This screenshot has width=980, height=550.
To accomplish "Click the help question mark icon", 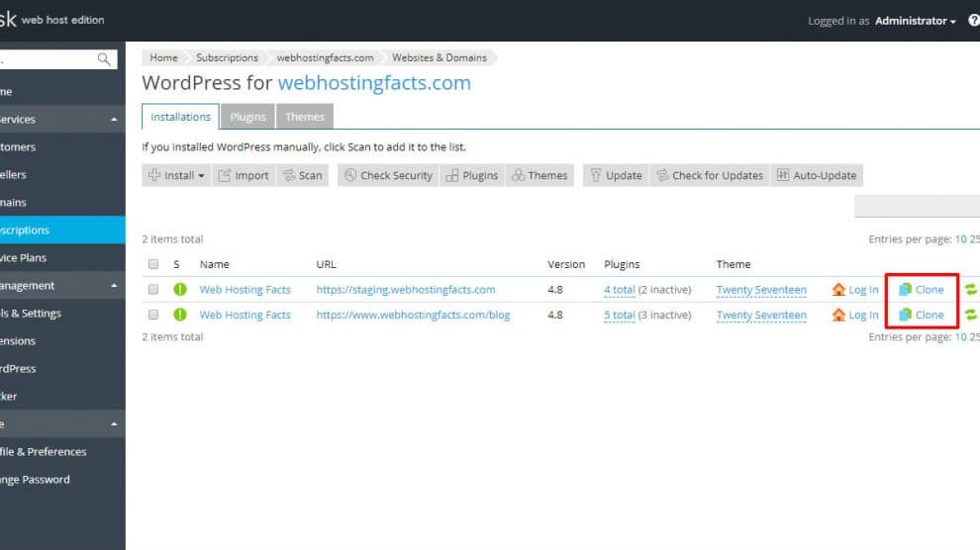I will pyautogui.click(x=974, y=21).
